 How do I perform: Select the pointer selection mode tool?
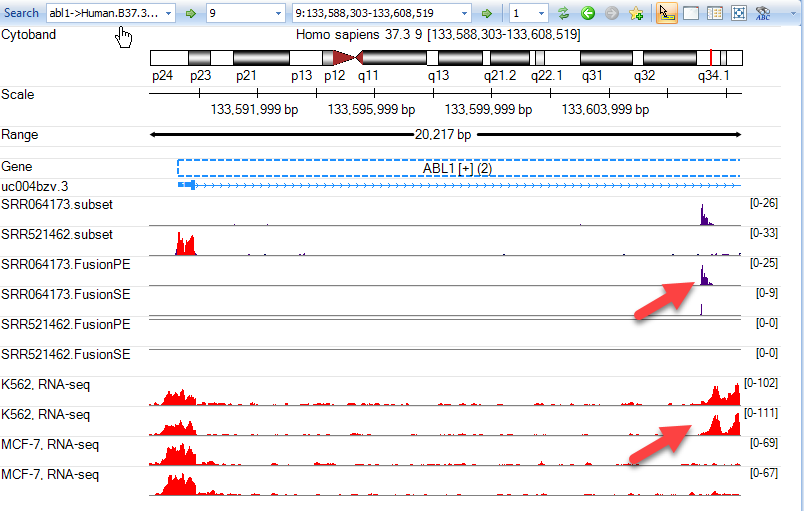[x=666, y=13]
